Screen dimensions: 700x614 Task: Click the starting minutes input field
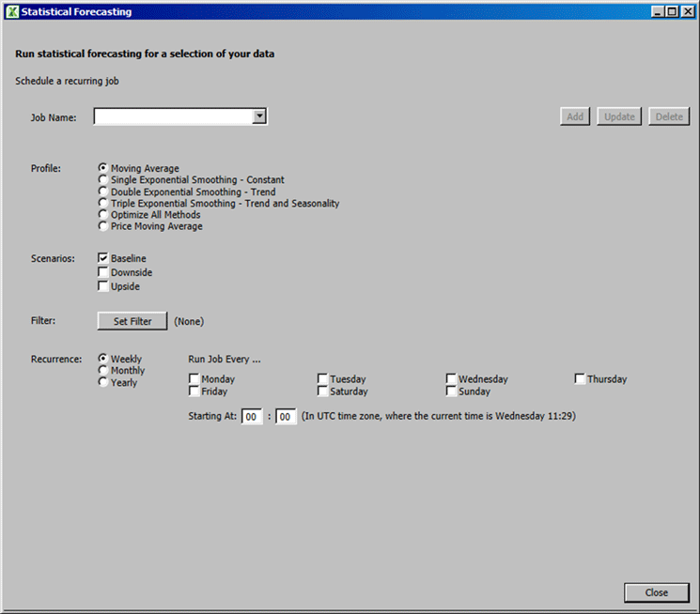(x=286, y=416)
